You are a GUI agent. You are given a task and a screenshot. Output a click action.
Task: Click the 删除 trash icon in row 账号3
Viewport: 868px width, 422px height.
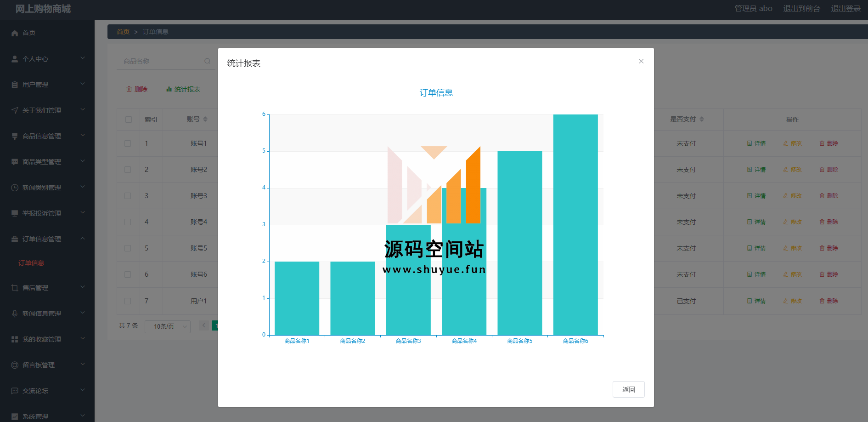click(822, 196)
